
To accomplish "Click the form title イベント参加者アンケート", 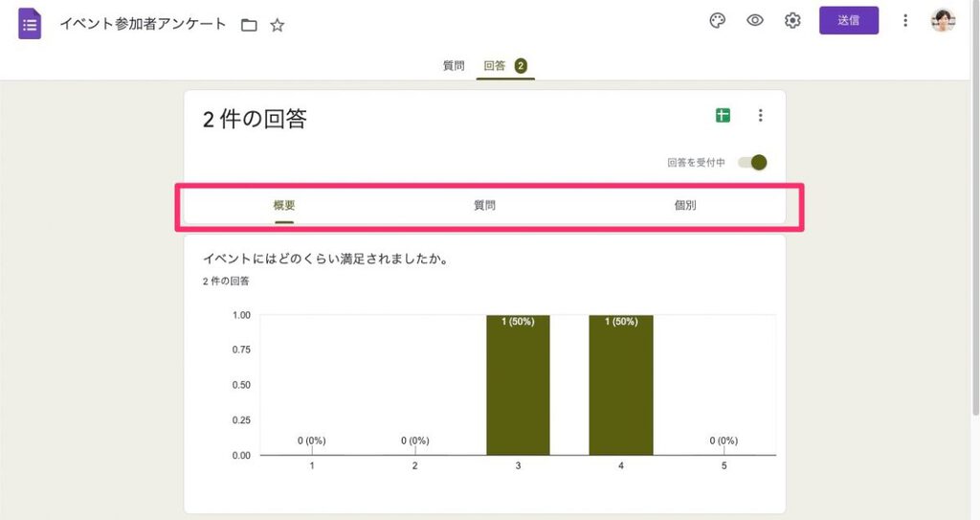I will (143, 24).
